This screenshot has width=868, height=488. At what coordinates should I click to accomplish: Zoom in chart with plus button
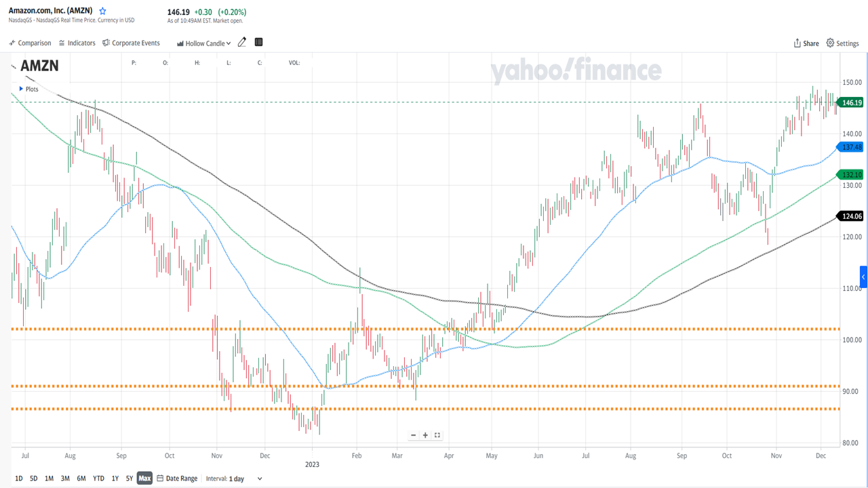point(425,435)
